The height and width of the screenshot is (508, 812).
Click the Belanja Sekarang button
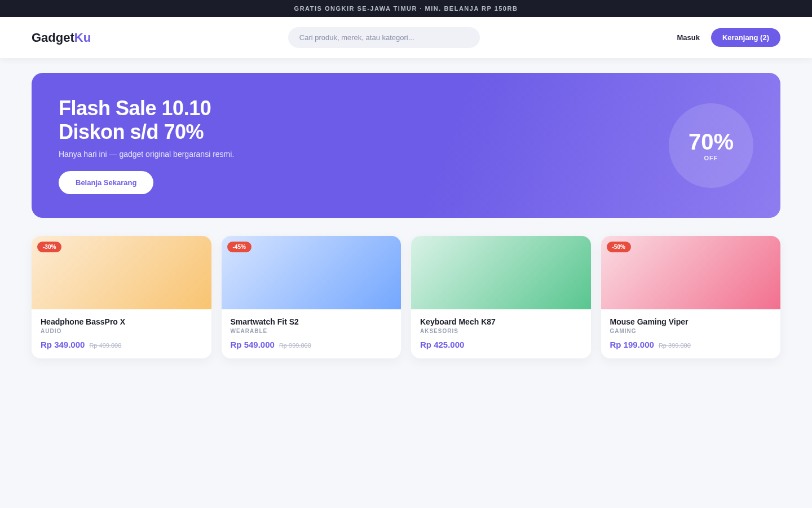(x=106, y=183)
